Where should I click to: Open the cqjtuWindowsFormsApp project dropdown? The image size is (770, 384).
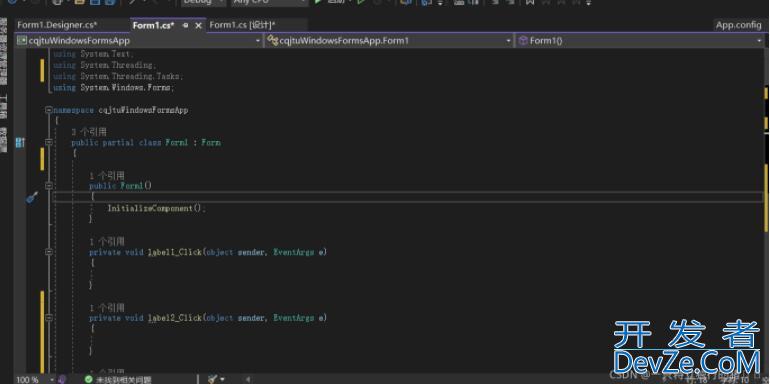[x=139, y=41]
